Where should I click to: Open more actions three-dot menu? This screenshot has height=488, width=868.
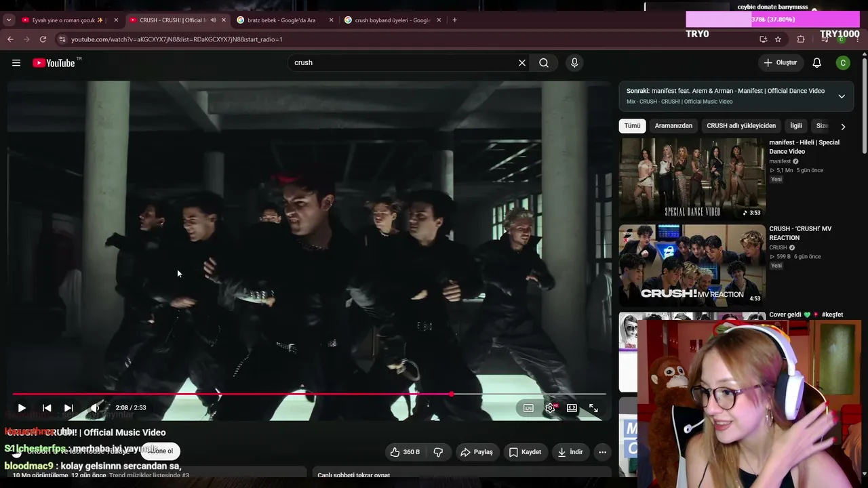click(602, 452)
